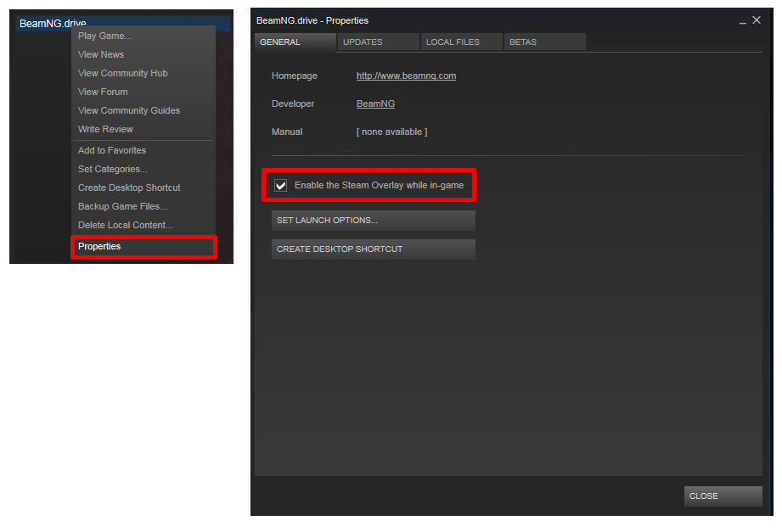This screenshot has height=532, width=782.
Task: Minimize the Properties window
Action: point(743,21)
